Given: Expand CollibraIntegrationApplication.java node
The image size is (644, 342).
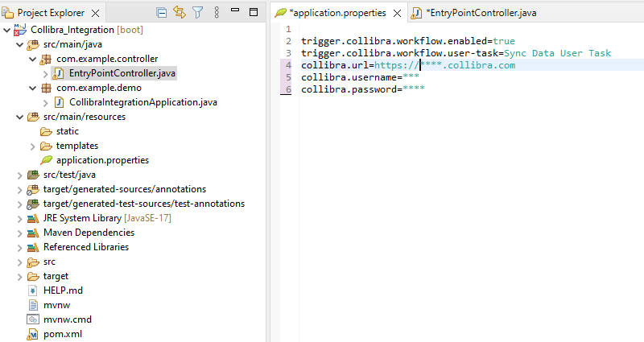Looking at the screenshot, I should (46, 103).
